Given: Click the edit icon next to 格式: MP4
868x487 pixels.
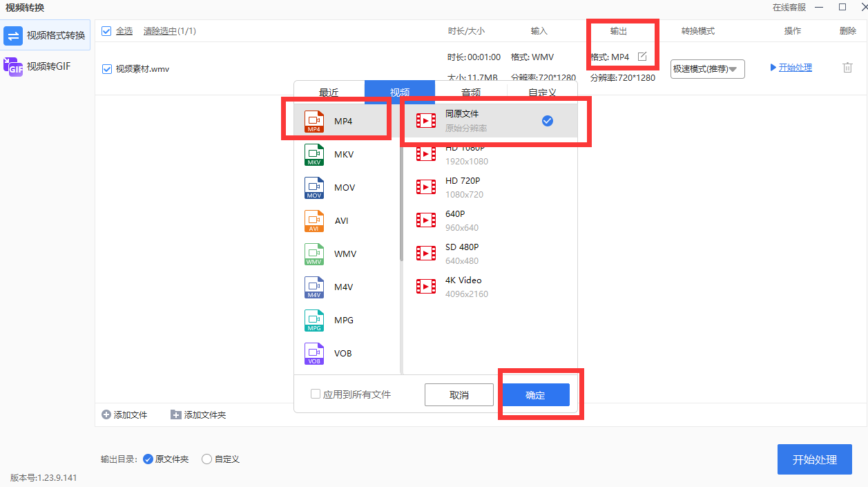Looking at the screenshot, I should 642,57.
